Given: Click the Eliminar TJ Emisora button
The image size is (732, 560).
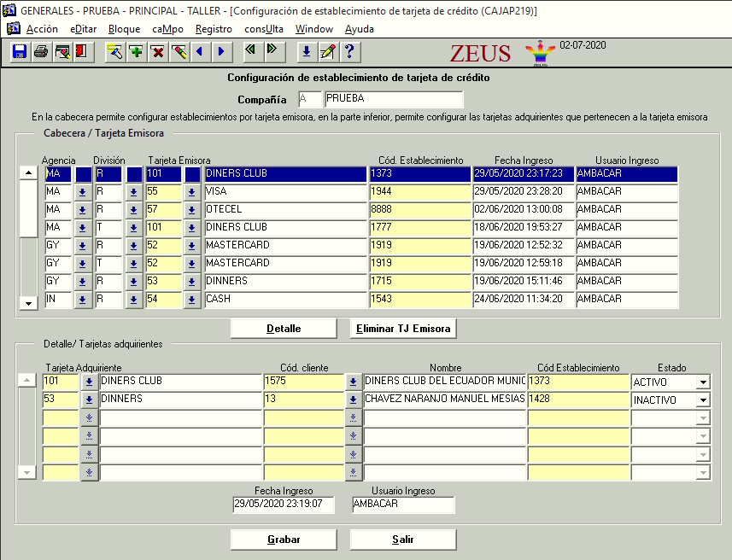Looking at the screenshot, I should click(403, 329).
